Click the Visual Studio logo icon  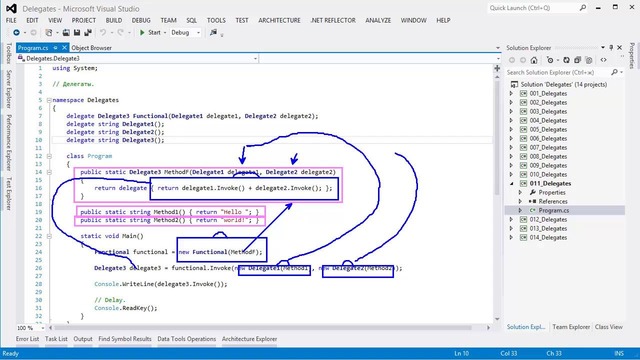click(11, 8)
